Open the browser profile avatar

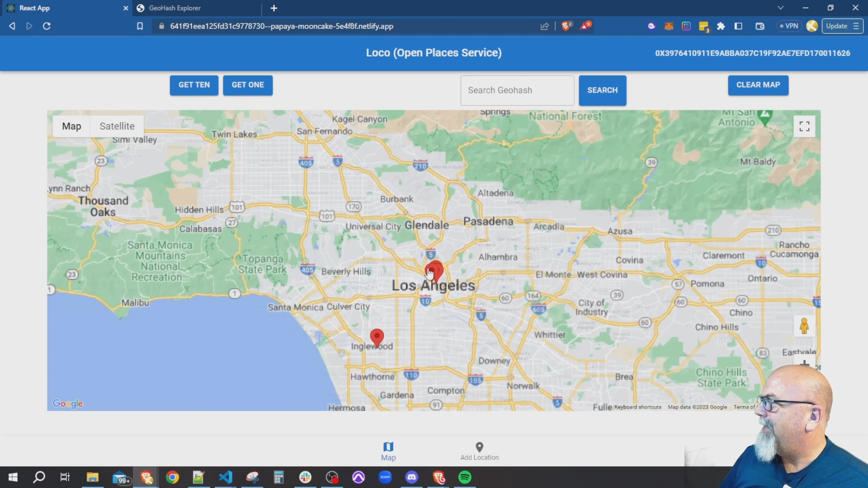pyautogui.click(x=812, y=26)
